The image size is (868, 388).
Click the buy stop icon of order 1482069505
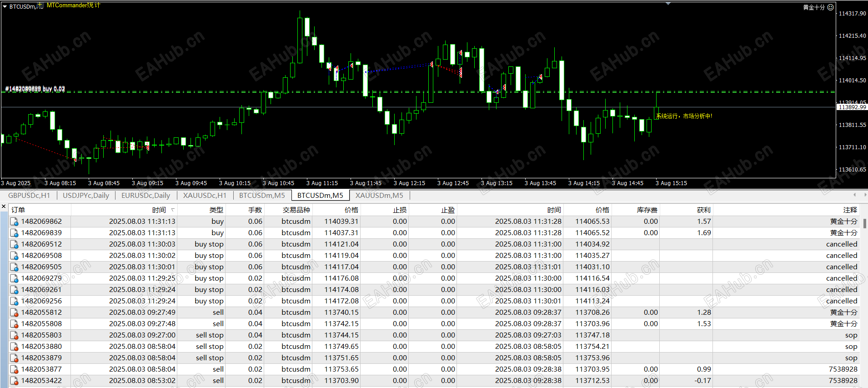pyautogui.click(x=14, y=267)
